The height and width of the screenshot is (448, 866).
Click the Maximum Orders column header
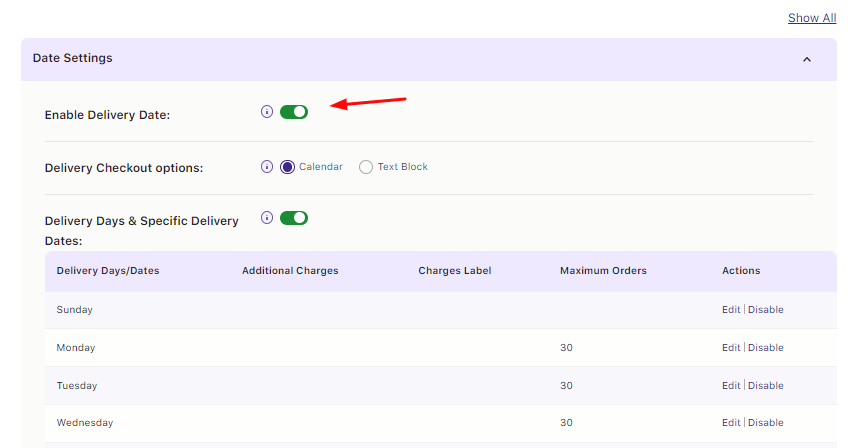pos(603,271)
